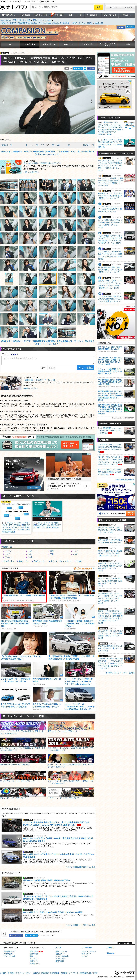Screen dimensions: 137x980
Task: Open the レクサス maker link
Action: [8, 551]
